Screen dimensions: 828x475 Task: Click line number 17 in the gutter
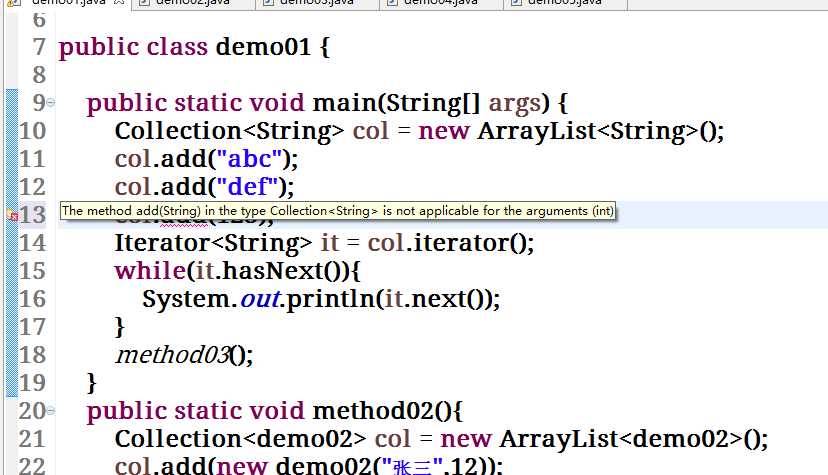(32, 327)
